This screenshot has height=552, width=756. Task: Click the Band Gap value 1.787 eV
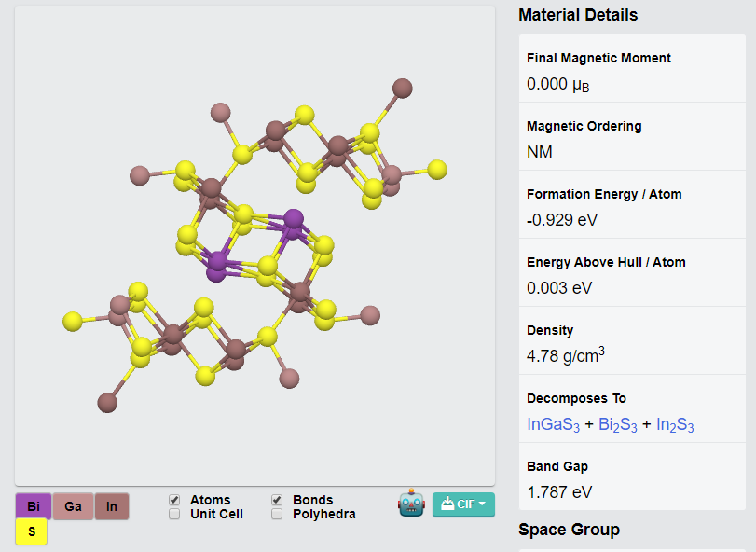tap(559, 491)
